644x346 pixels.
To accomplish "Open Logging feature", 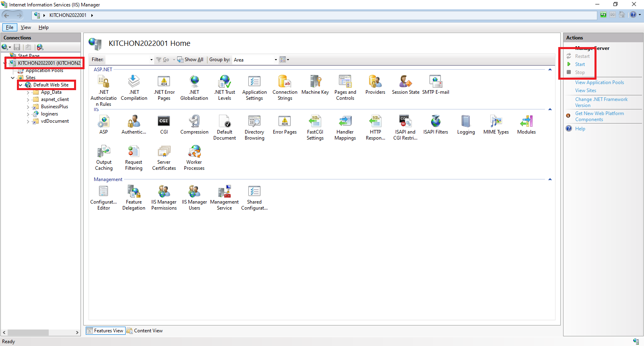I will [x=466, y=125].
